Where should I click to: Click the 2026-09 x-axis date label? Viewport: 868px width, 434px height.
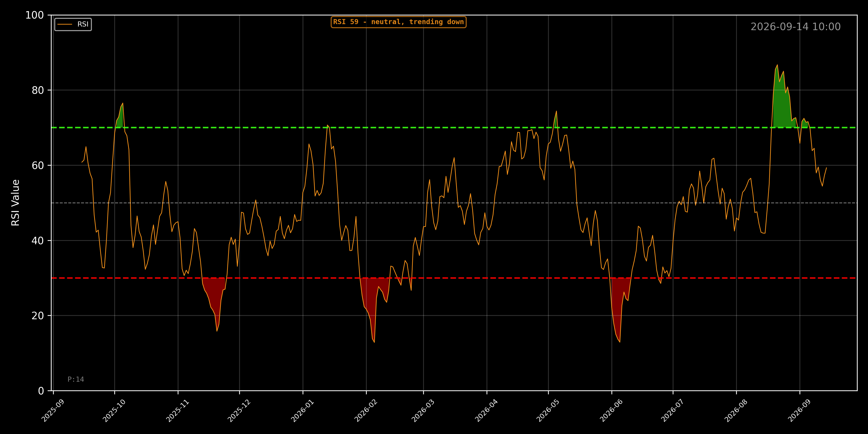[799, 410]
